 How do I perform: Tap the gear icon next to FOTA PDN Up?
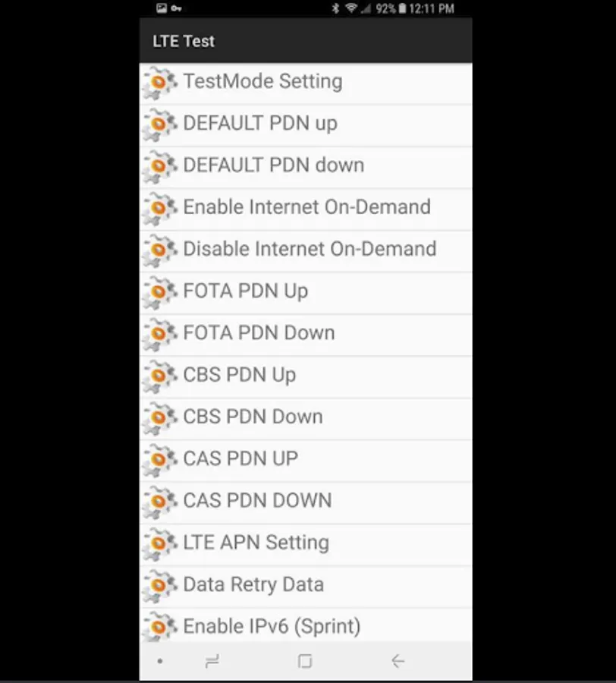(x=160, y=291)
